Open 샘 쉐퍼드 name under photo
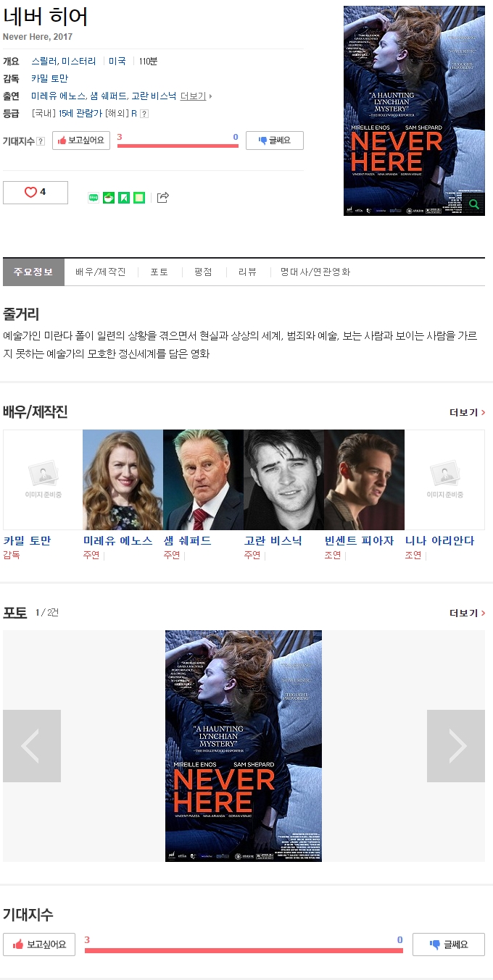This screenshot has height=980, width=493. point(187,541)
